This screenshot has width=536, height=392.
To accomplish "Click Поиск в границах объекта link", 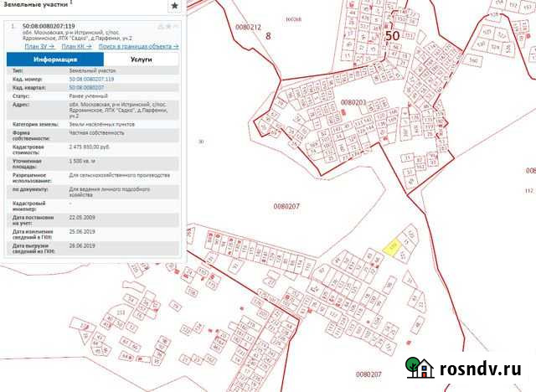I will pos(137,46).
